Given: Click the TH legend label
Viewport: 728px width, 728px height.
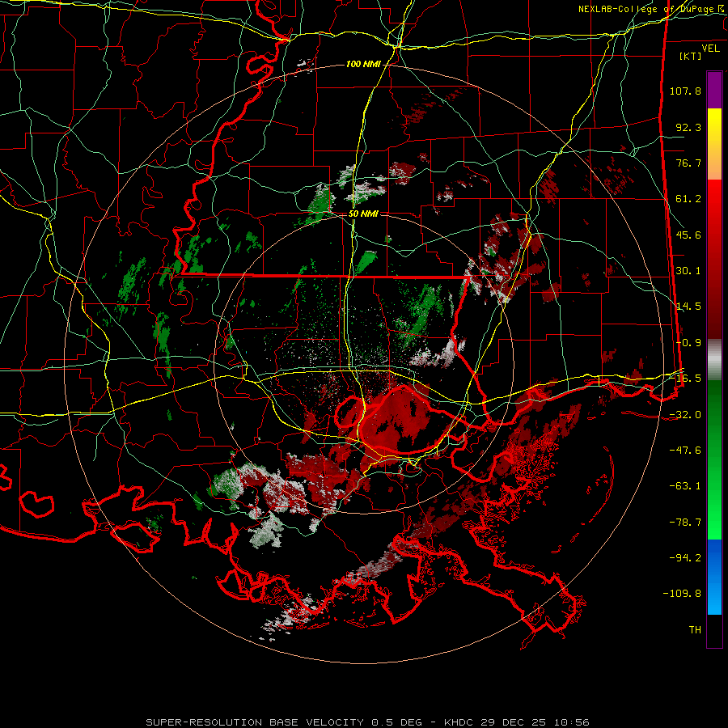Looking at the screenshot, I should point(695,630).
